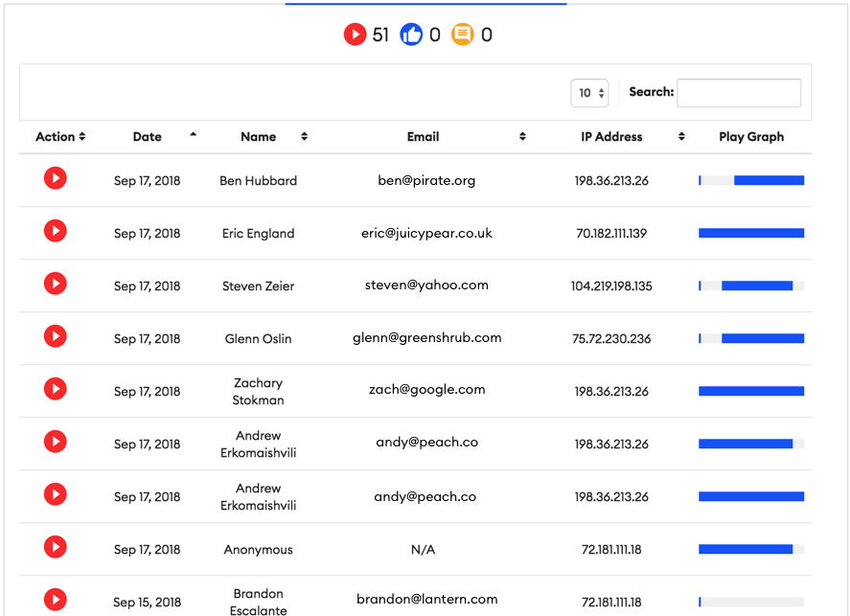The image size is (850, 616).
Task: Play Eric England's session recording
Action: click(x=56, y=231)
